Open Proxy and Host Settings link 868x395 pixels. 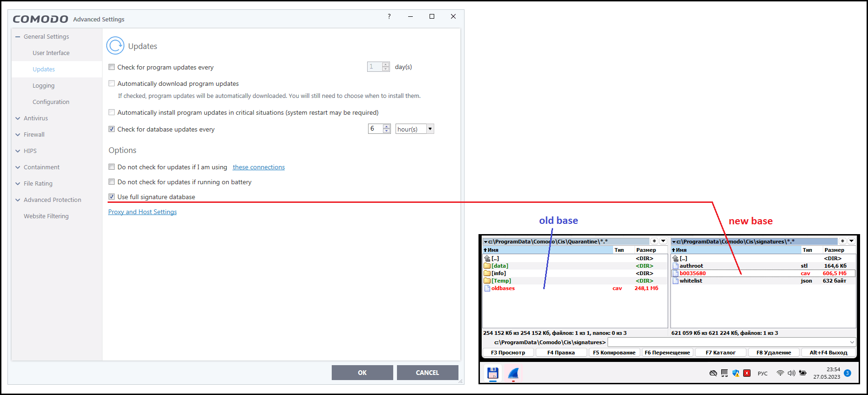[x=143, y=212]
